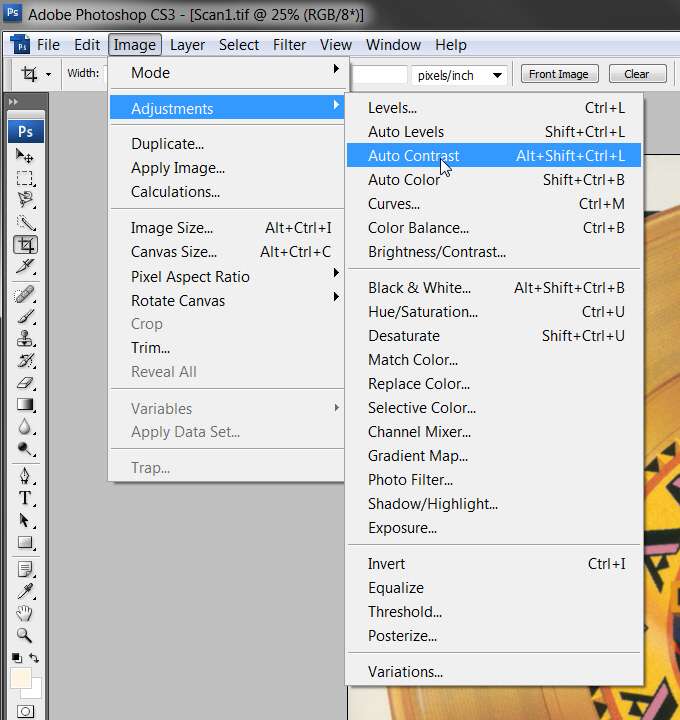Viewport: 680px width, 720px height.
Task: Select the Move tool
Action: (x=25, y=156)
